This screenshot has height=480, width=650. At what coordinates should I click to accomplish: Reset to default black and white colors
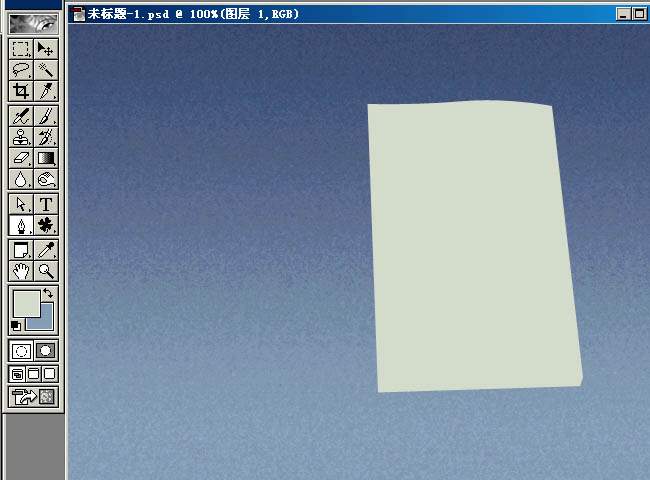tap(16, 325)
